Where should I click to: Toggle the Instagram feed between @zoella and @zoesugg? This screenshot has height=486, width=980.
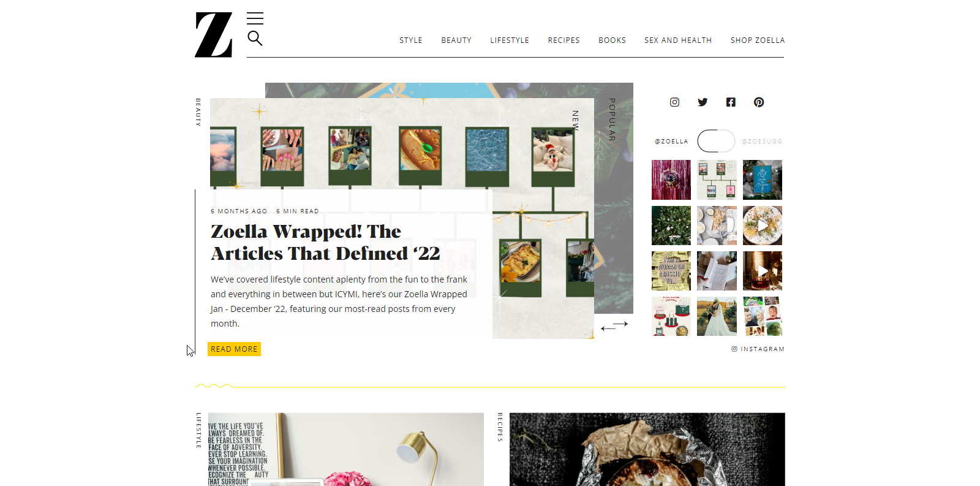pos(716,141)
